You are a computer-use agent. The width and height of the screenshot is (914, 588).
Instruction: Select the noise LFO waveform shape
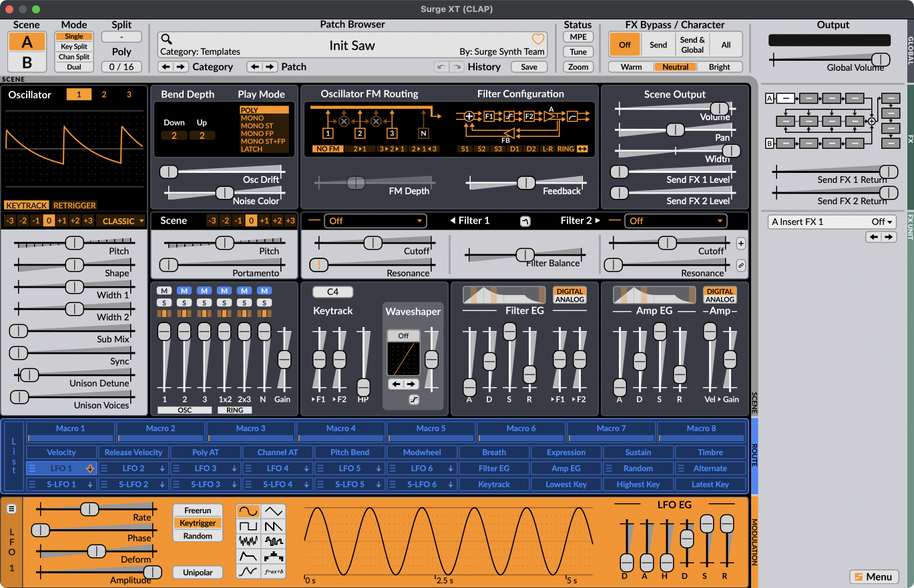[248, 541]
